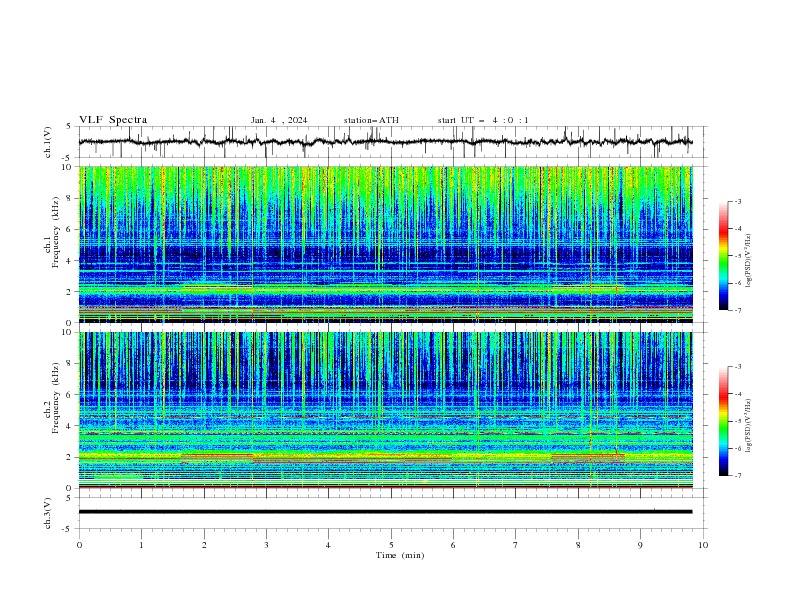Viewport: 792px width, 612px height.
Task: Click the "start UT = 4 :0 :1" text
Action: (x=483, y=120)
